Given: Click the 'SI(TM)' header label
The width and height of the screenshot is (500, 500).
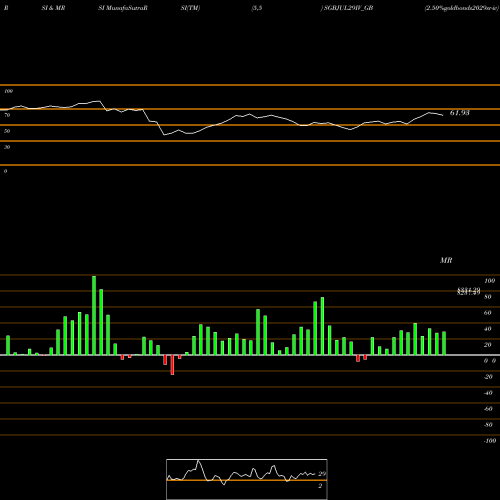Looking at the screenshot, I should click(x=190, y=8).
